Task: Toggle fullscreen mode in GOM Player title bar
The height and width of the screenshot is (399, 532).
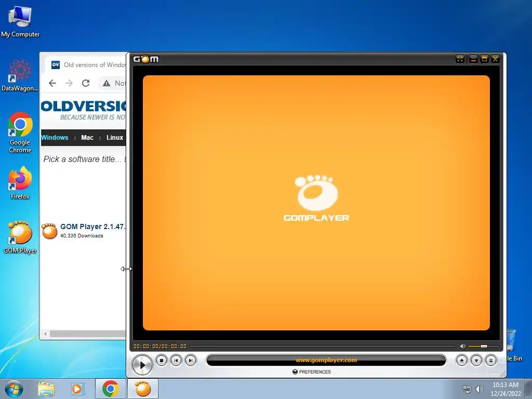Action: coord(460,59)
